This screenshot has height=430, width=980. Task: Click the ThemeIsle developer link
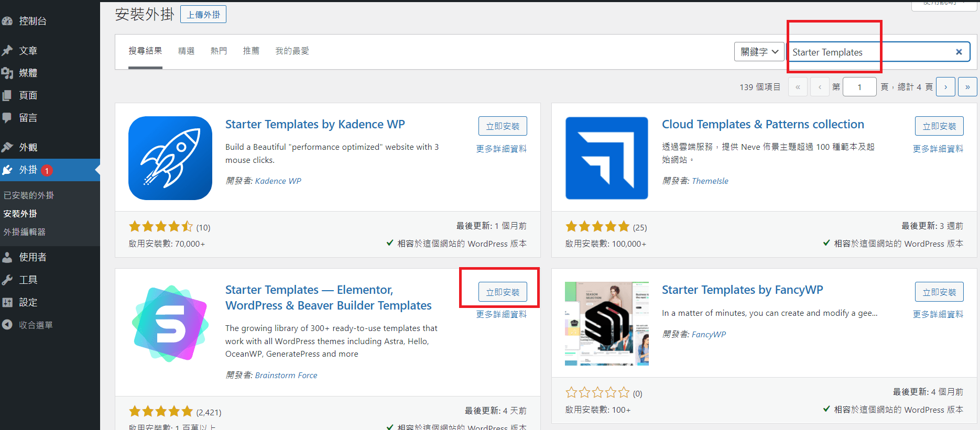pos(710,181)
